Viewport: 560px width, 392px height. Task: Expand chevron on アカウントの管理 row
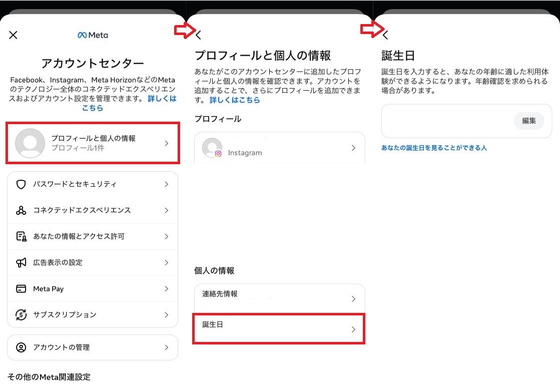pyautogui.click(x=167, y=347)
